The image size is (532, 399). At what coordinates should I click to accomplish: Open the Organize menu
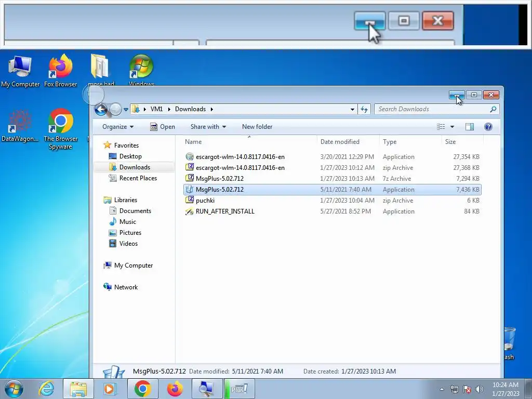coord(118,127)
